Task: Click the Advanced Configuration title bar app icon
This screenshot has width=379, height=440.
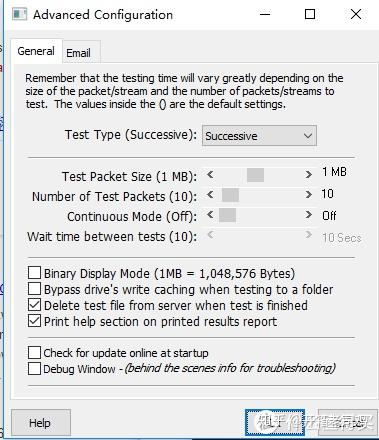Action: (19, 14)
